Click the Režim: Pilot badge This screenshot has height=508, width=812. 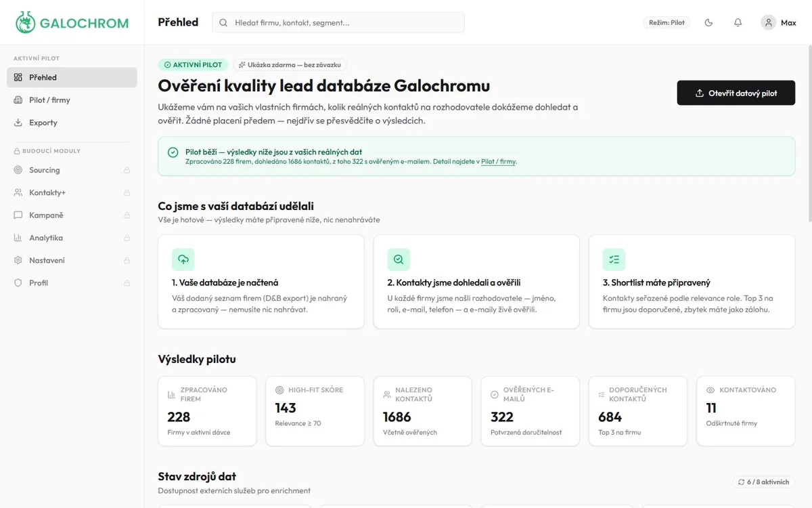[667, 22]
